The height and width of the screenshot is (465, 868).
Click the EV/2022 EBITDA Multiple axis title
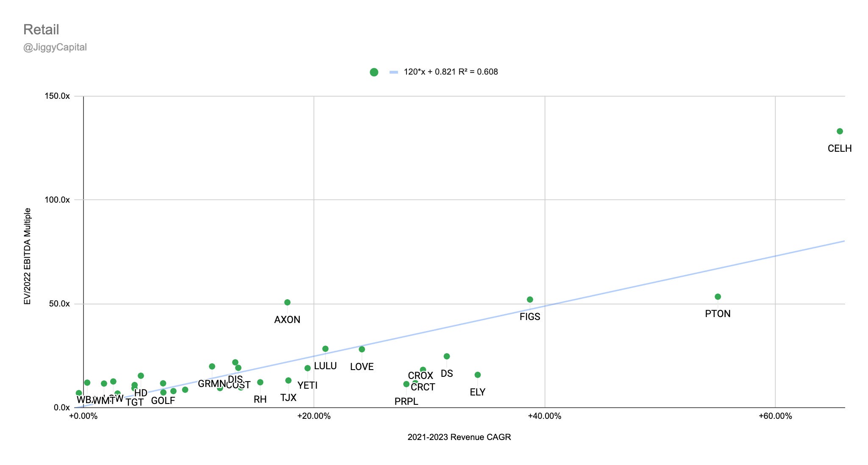(x=27, y=256)
